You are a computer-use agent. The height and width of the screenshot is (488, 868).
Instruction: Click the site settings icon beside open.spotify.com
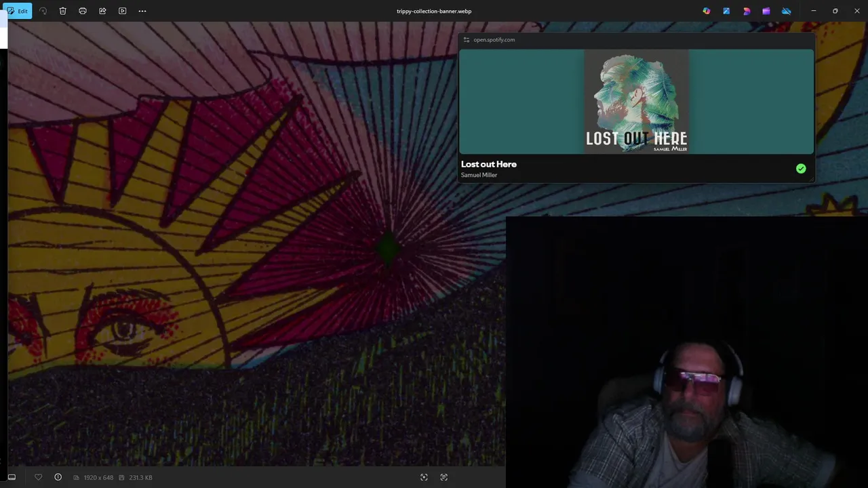point(466,40)
